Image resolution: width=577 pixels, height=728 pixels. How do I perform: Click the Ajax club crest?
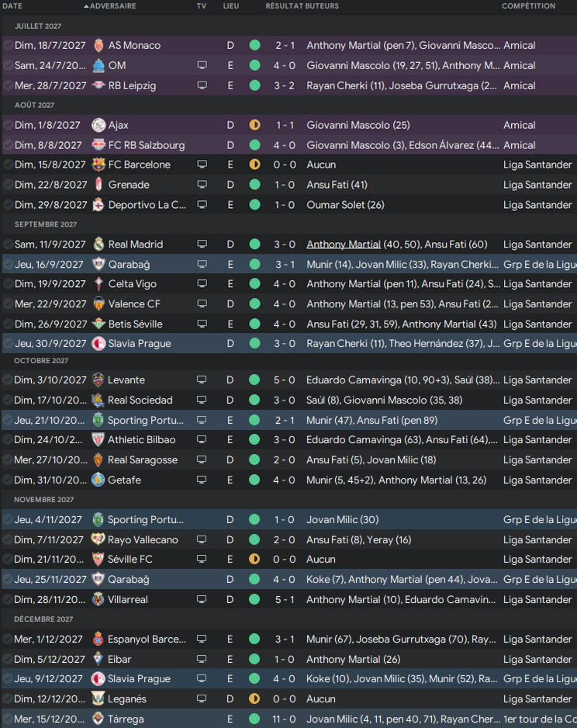coord(98,125)
